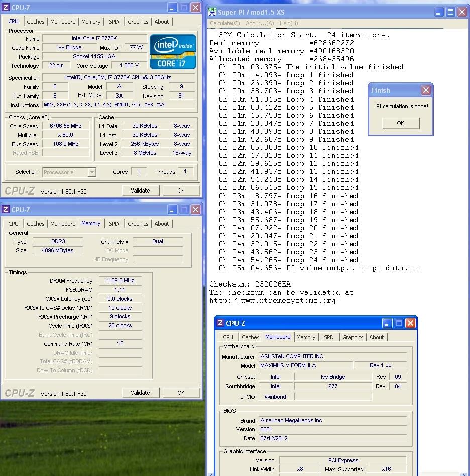The image size is (470, 476).
Task: Click the Command Rate value 1T
Action: click(120, 343)
